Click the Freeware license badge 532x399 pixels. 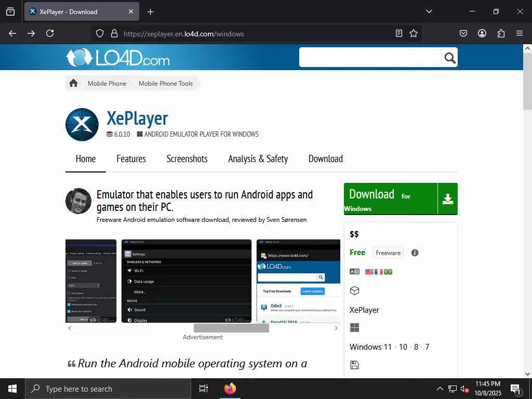388,253
